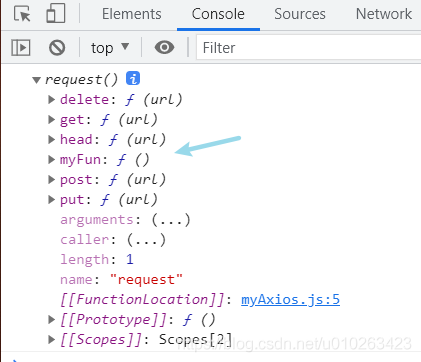
Task: Open the top context dropdown
Action: coord(110,48)
